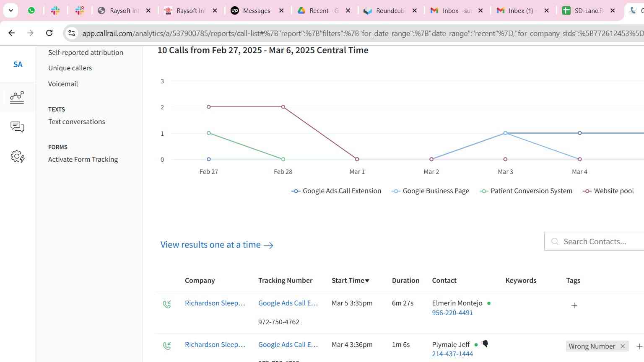Screen dimensions: 644x362
Task: Reload the page
Action: coord(49,33)
